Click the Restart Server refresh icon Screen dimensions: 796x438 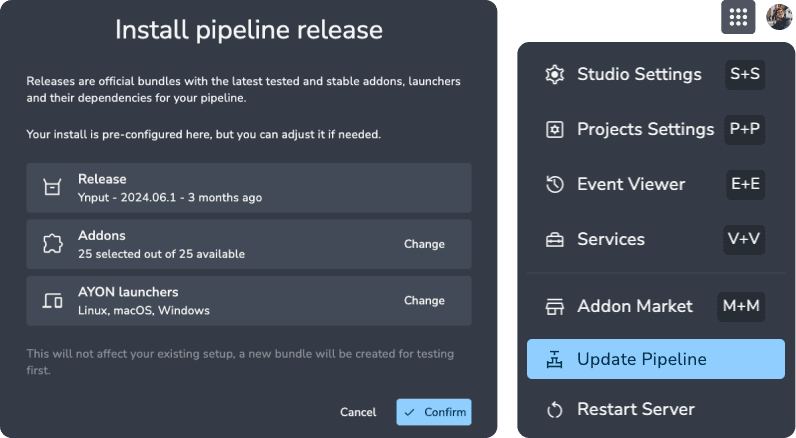pos(554,410)
